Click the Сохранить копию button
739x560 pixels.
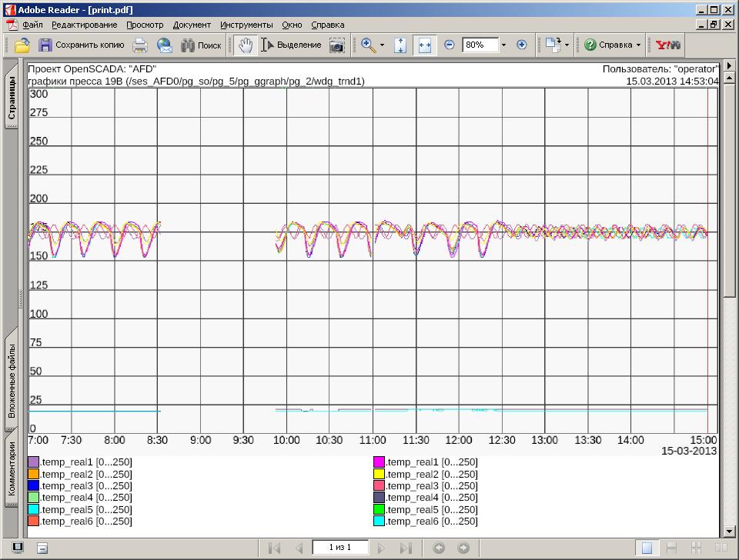(x=81, y=45)
